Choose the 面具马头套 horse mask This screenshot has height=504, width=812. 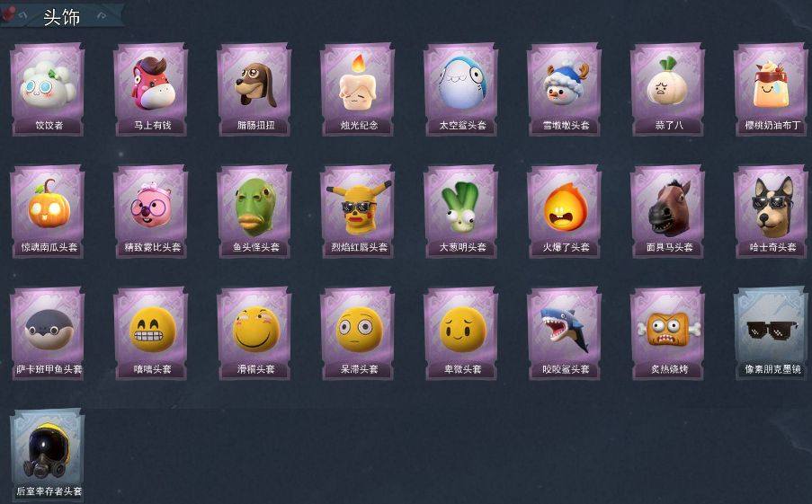pyautogui.click(x=667, y=211)
